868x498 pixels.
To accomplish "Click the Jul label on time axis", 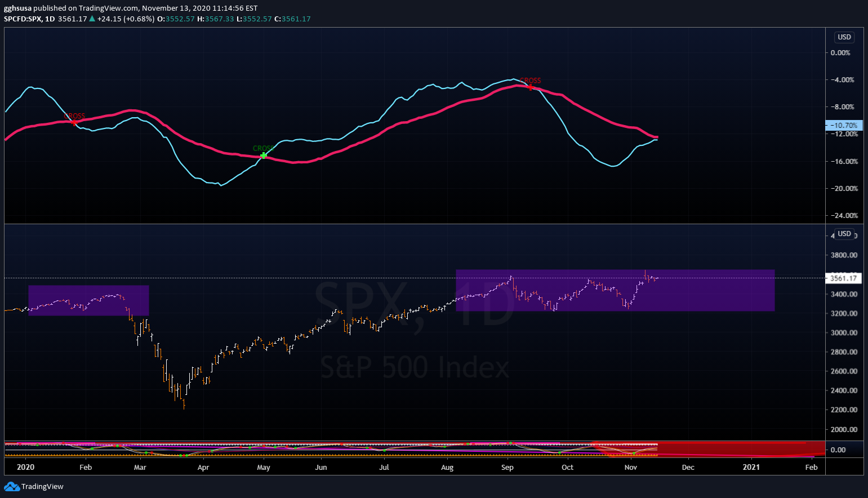I will point(384,467).
